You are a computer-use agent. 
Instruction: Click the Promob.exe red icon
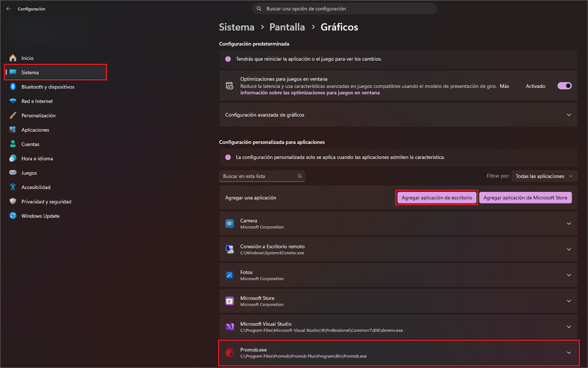[230, 353]
